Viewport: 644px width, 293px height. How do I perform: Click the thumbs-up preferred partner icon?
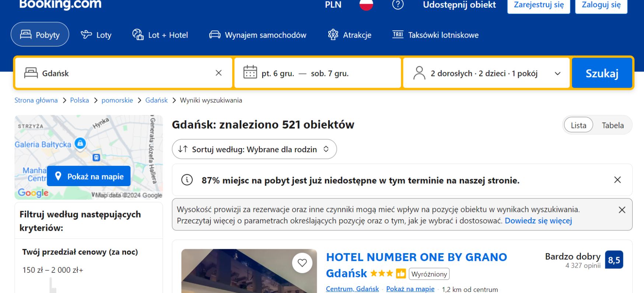401,274
